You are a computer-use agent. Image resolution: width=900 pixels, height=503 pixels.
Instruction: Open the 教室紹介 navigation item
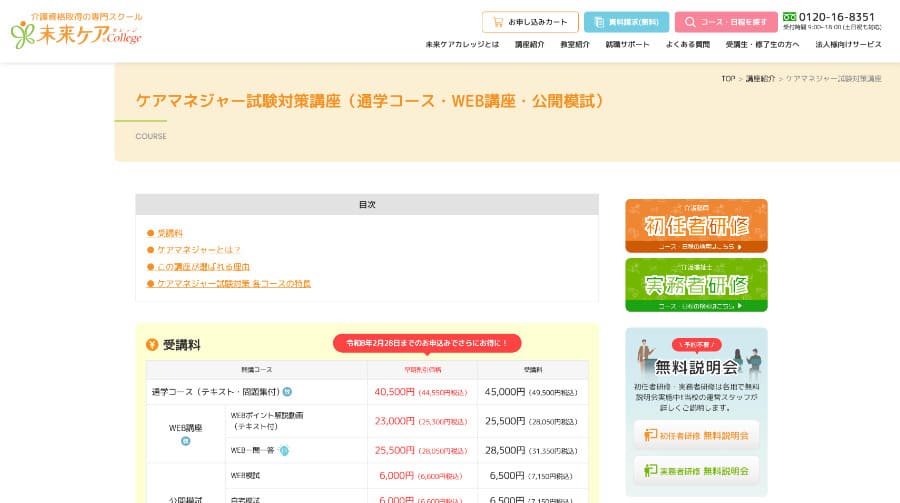pyautogui.click(x=575, y=45)
